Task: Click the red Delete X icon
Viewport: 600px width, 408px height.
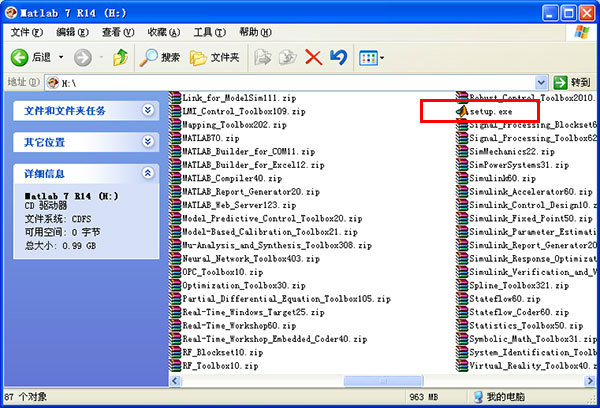Action: pyautogui.click(x=313, y=57)
